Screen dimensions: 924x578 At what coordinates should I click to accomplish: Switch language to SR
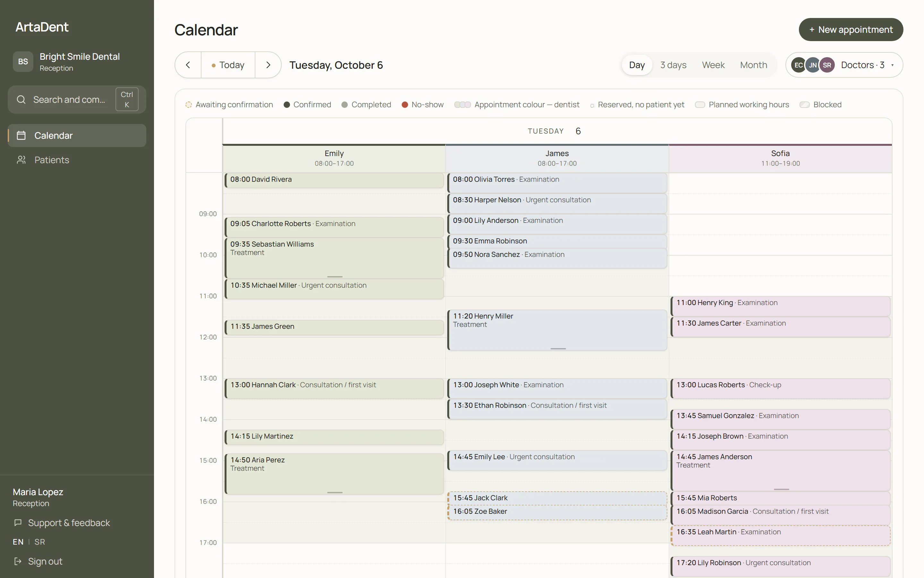tap(40, 542)
